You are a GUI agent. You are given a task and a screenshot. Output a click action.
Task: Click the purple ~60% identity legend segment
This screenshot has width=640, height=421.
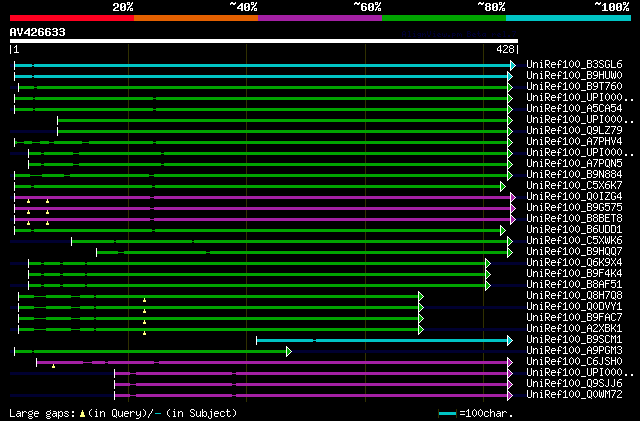[x=320, y=18]
